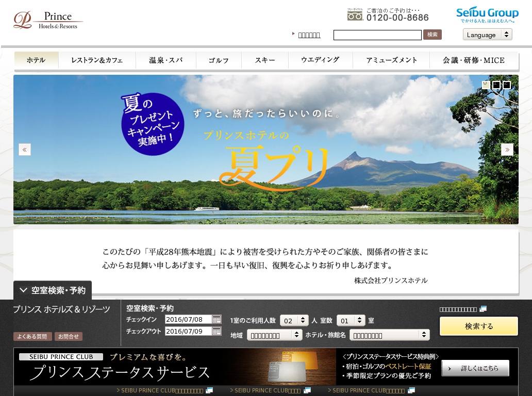Click the free-dial phone icon
The image size is (532, 396).
[x=355, y=14]
